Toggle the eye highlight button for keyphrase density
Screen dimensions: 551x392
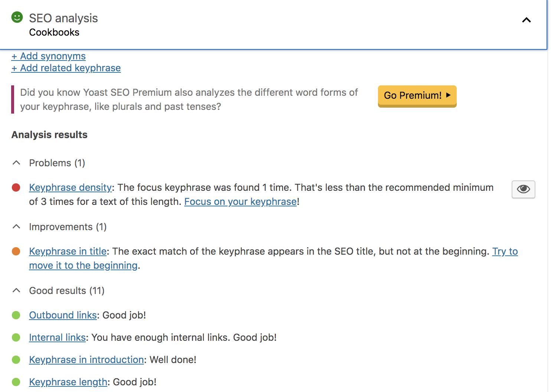[x=523, y=189]
